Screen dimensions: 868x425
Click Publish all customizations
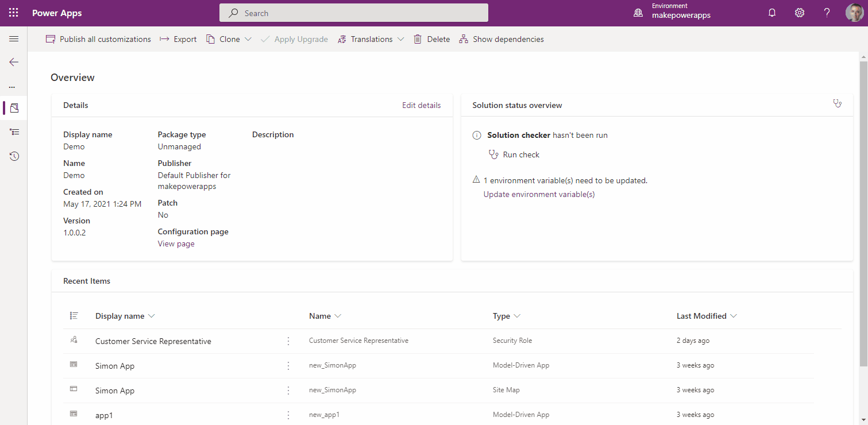click(98, 39)
